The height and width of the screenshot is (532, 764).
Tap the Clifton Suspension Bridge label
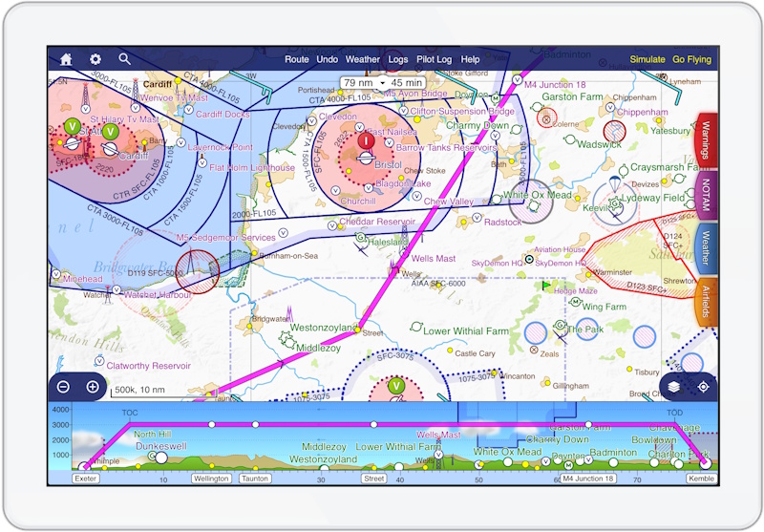pyautogui.click(x=462, y=111)
